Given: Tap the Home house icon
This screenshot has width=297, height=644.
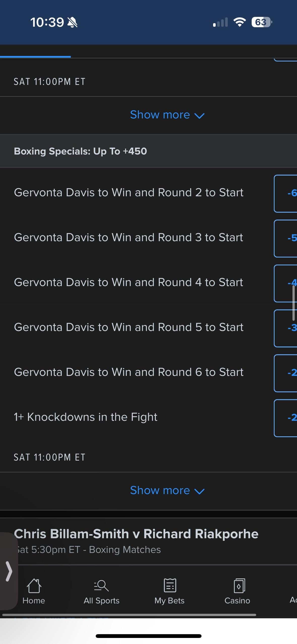Looking at the screenshot, I should [x=34, y=586].
